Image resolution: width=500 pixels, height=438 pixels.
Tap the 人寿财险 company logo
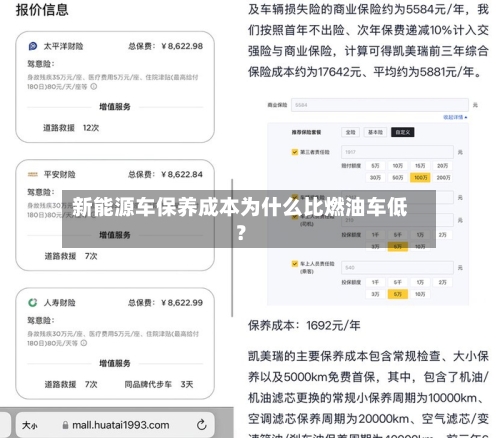pyautogui.click(x=33, y=303)
